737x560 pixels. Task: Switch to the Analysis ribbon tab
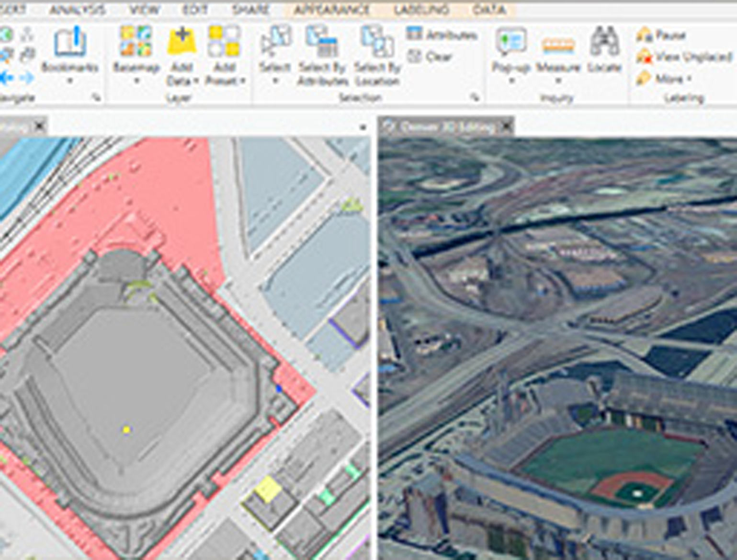[x=77, y=10]
